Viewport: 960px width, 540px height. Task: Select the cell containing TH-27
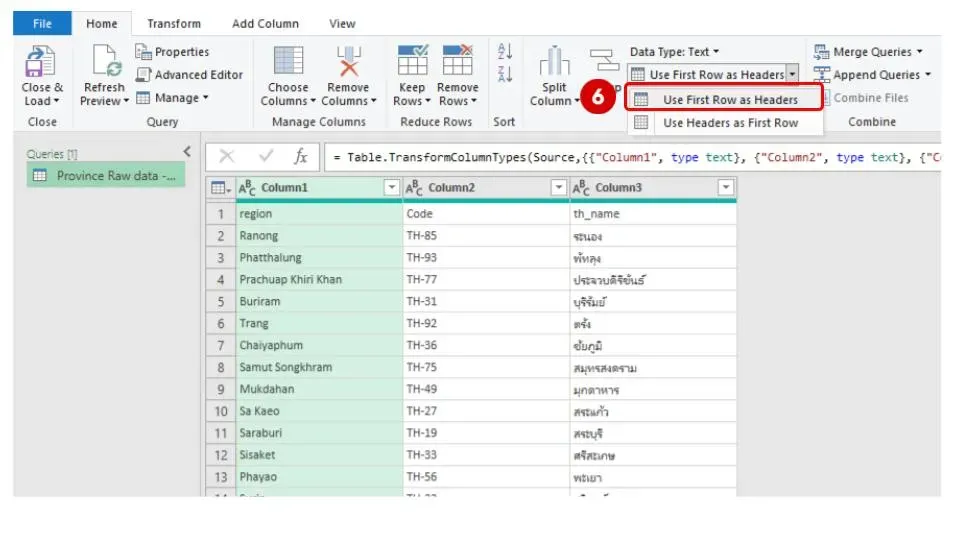(x=486, y=411)
